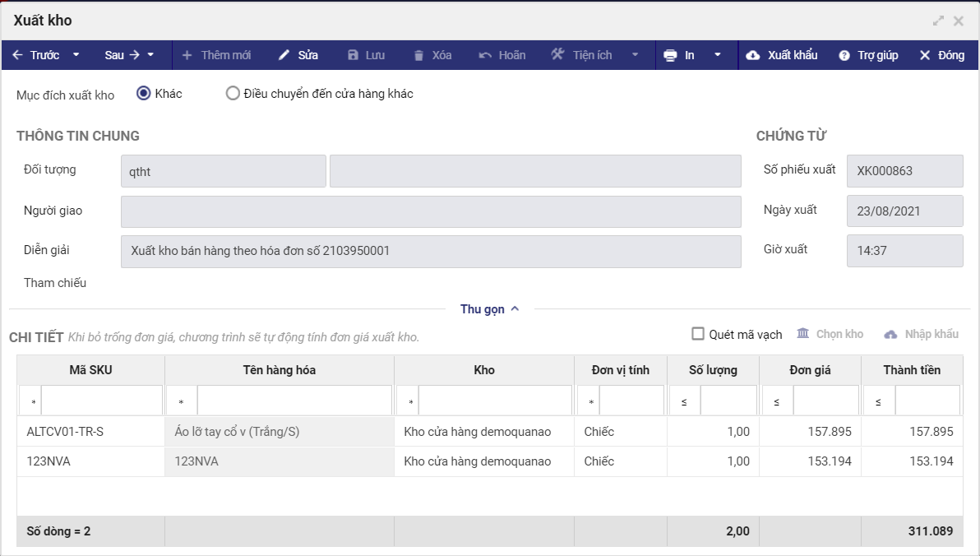Viewport: 980px width, 556px height.
Task: Click the Thêm mới plus icon
Action: tap(187, 55)
